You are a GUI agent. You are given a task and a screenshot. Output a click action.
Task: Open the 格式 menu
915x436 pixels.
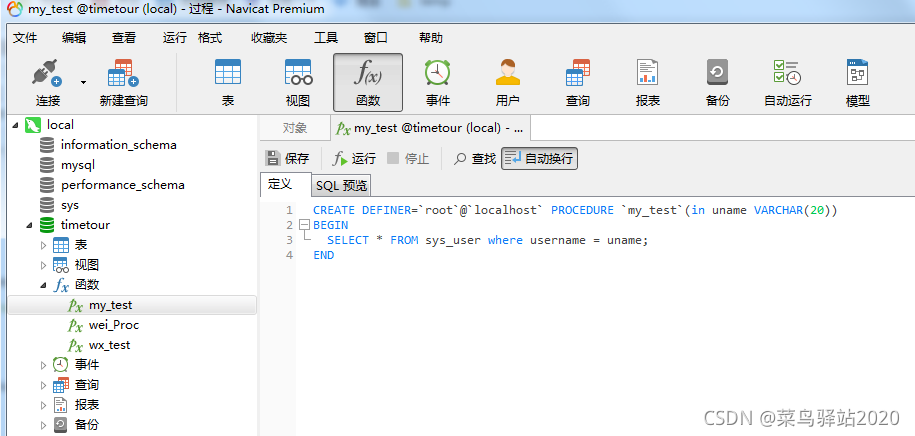[210, 38]
